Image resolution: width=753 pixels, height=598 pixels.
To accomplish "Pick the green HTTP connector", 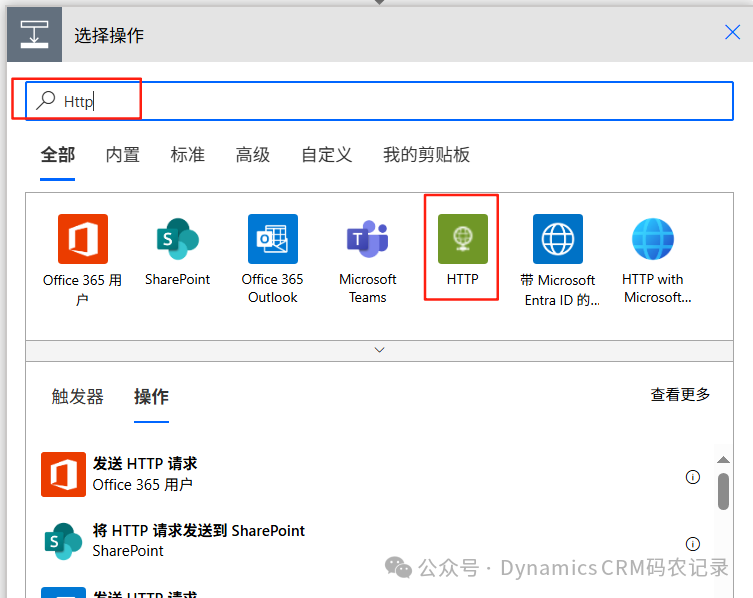I will pos(462,239).
